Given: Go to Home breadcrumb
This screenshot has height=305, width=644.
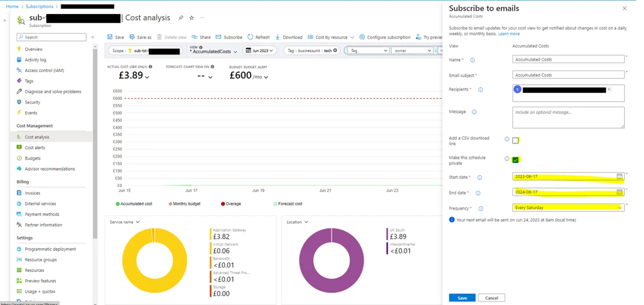Looking at the screenshot, I should coord(12,7).
